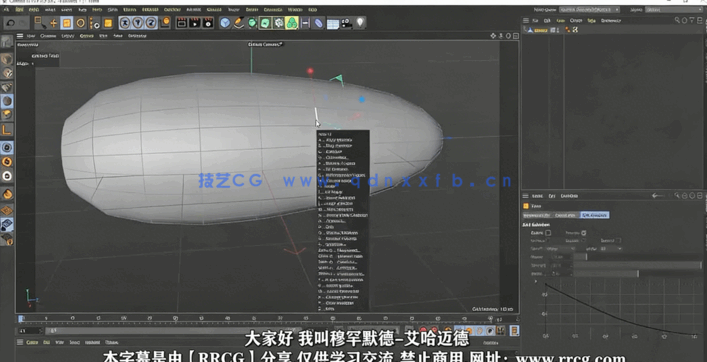This screenshot has width=707, height=362.
Task: Open the Material Manager hamburger menu
Action: click(x=20, y=342)
